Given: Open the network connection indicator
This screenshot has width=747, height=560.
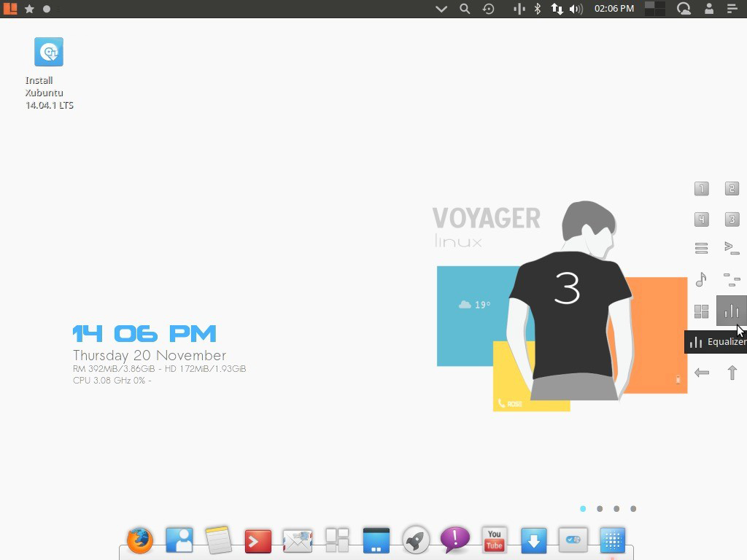Looking at the screenshot, I should [x=557, y=9].
